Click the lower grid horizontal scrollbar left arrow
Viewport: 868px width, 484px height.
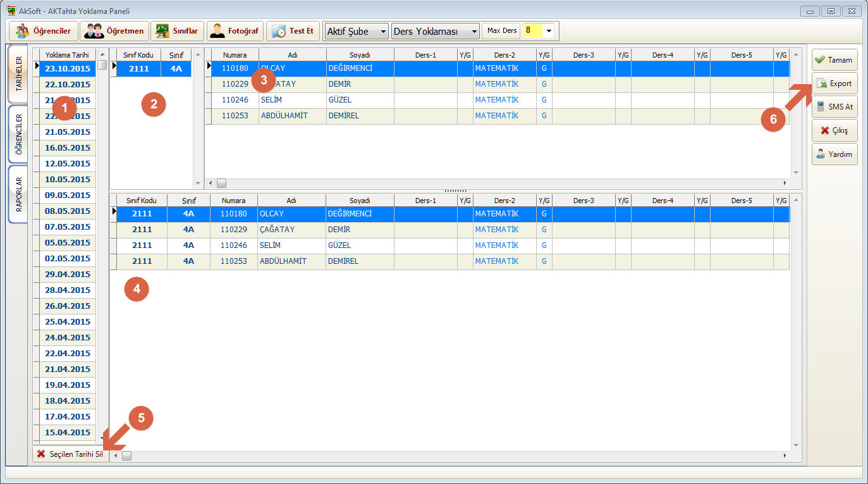(x=116, y=456)
